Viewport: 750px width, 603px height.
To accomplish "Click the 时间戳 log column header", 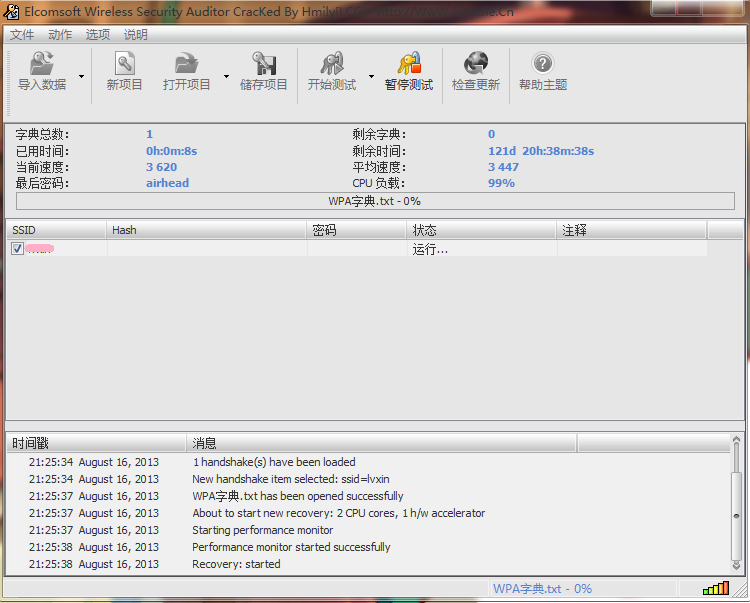I will [96, 443].
